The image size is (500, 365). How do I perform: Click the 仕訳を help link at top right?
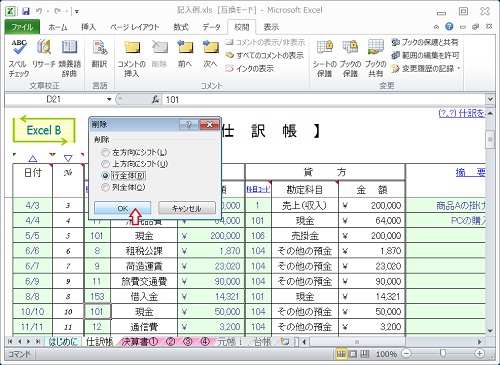(x=462, y=113)
